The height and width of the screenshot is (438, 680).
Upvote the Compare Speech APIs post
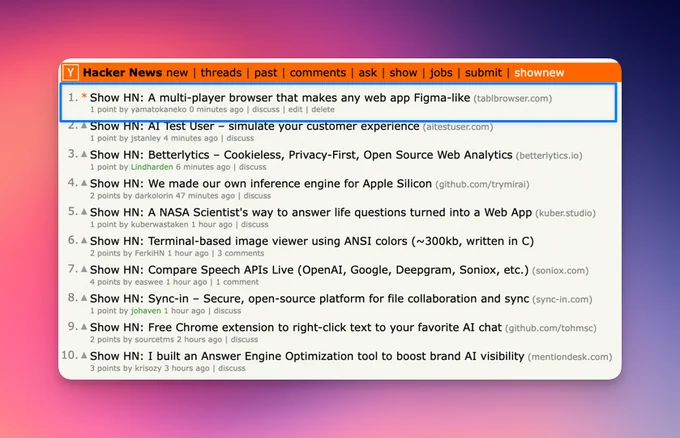pos(84,269)
